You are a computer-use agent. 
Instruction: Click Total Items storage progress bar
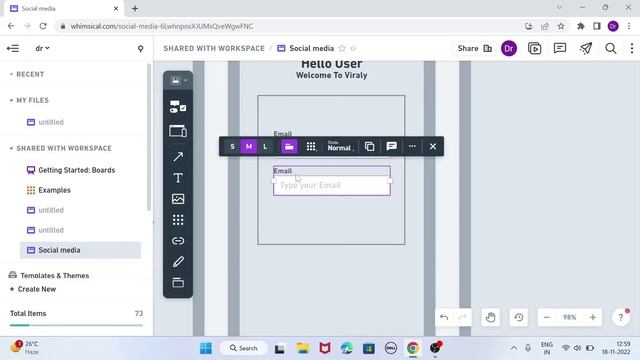(76, 325)
